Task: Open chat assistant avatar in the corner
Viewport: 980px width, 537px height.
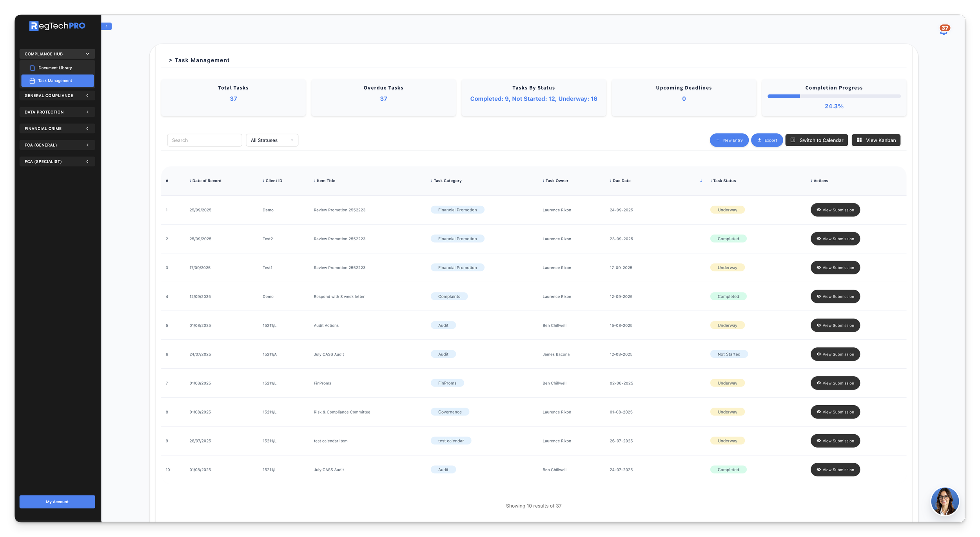Action: tap(944, 501)
